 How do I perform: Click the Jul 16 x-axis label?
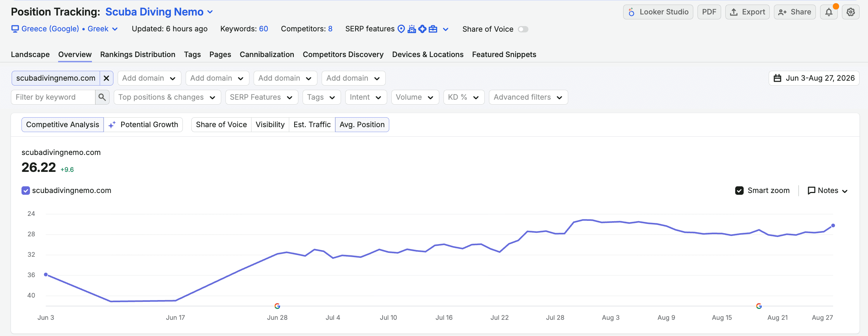444,318
